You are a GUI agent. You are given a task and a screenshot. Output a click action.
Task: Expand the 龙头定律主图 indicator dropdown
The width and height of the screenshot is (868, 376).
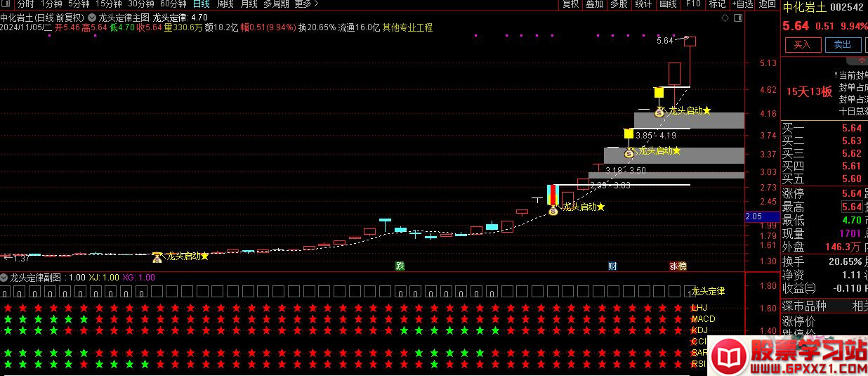pyautogui.click(x=93, y=17)
